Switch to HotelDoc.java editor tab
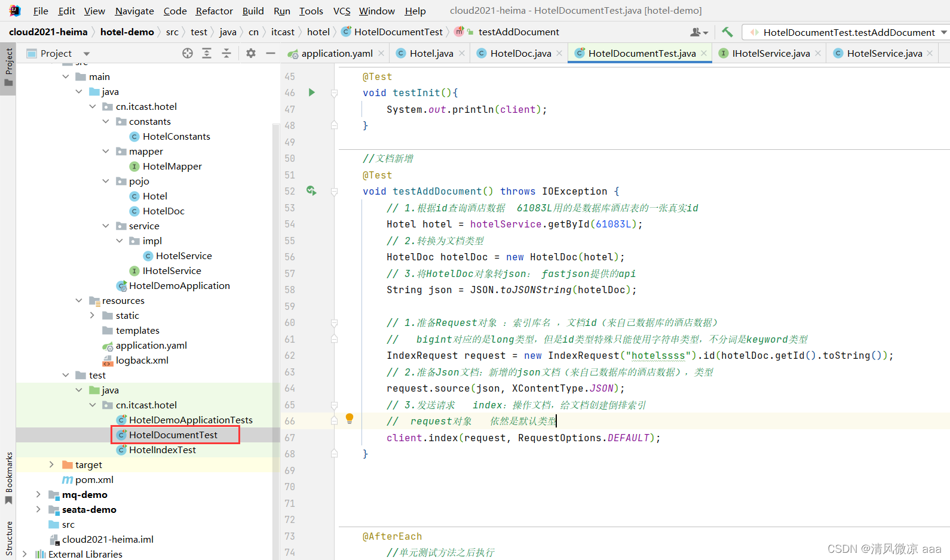Image resolution: width=950 pixels, height=560 pixels. (520, 53)
